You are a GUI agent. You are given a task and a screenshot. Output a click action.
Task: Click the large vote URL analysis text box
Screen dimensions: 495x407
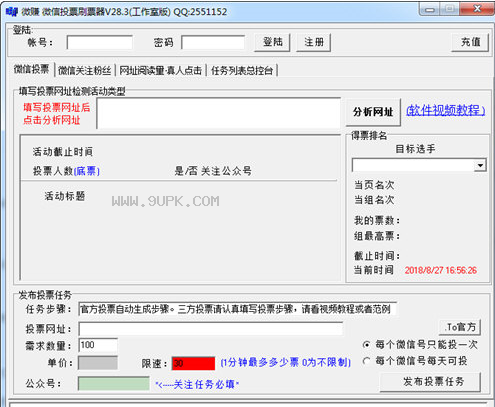(219, 113)
